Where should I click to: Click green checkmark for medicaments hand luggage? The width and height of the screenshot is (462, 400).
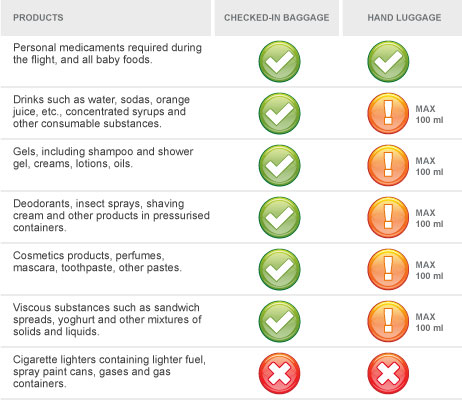pos(388,61)
